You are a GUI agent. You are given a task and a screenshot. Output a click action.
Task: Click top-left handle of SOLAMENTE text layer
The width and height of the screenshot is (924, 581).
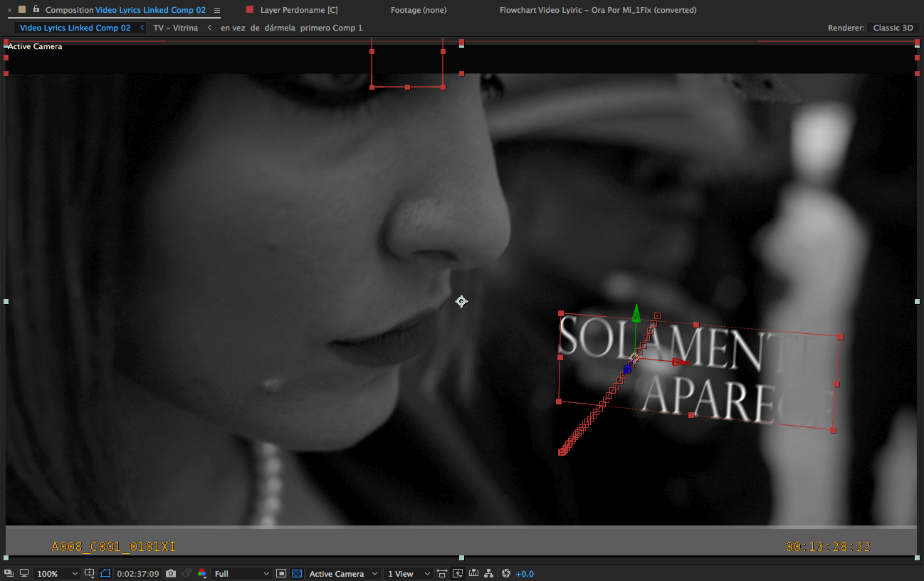click(561, 313)
